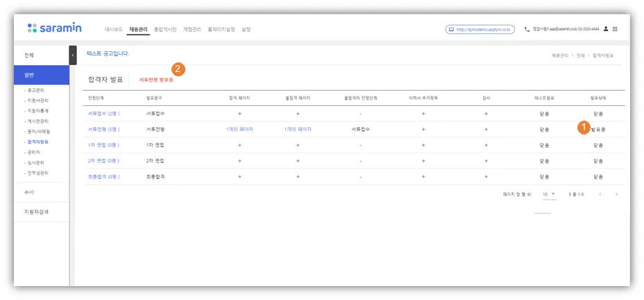The height and width of the screenshot is (300, 644).
Task: Add 불합격 페이지 for 1차 면접 row
Action: [298, 145]
